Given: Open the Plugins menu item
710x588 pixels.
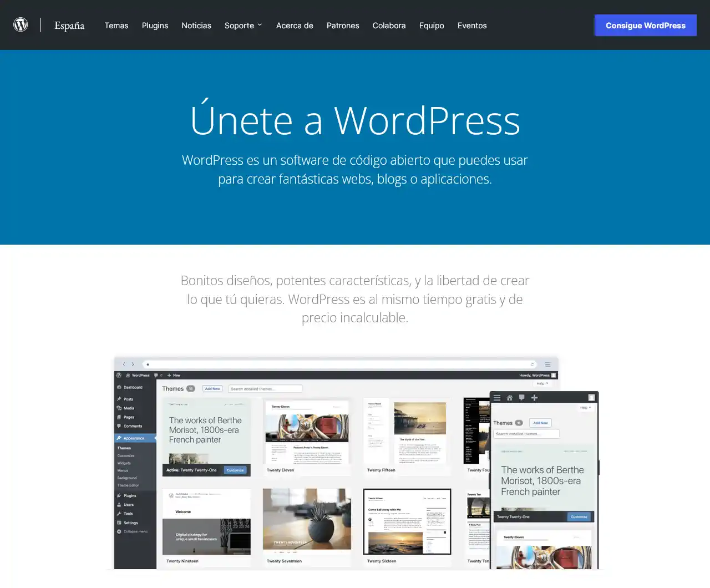Looking at the screenshot, I should pyautogui.click(x=155, y=26).
